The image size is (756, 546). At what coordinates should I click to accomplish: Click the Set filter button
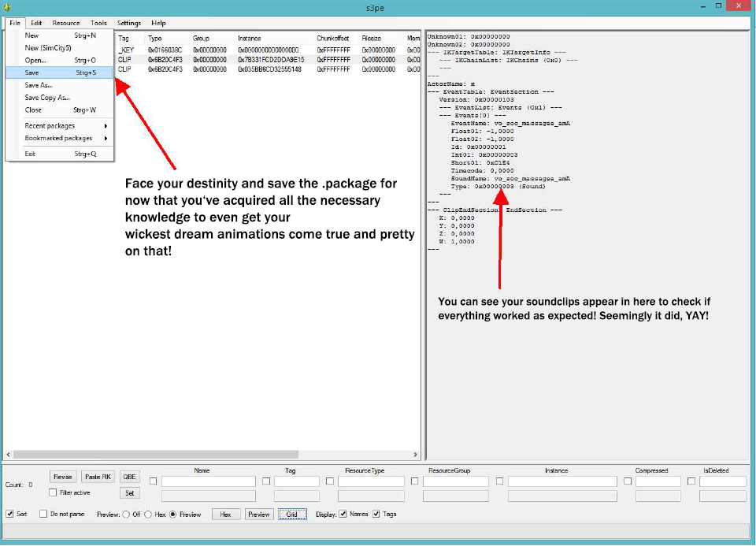[129, 493]
